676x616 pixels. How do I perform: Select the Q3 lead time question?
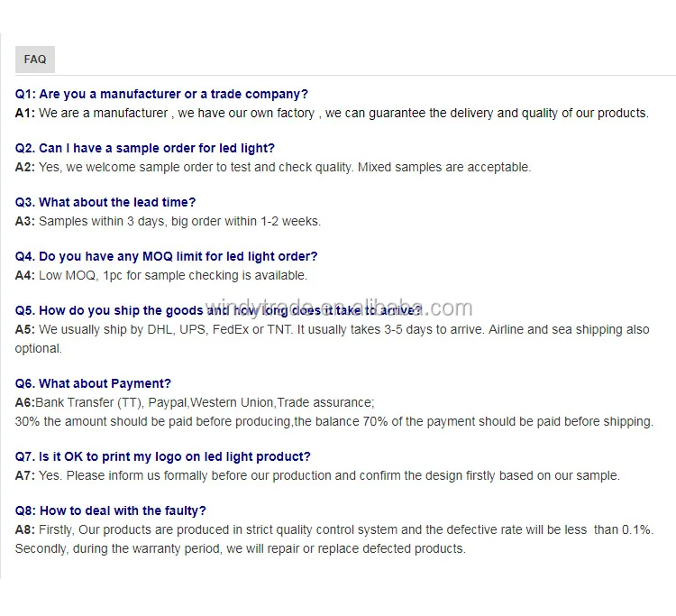pos(105,202)
